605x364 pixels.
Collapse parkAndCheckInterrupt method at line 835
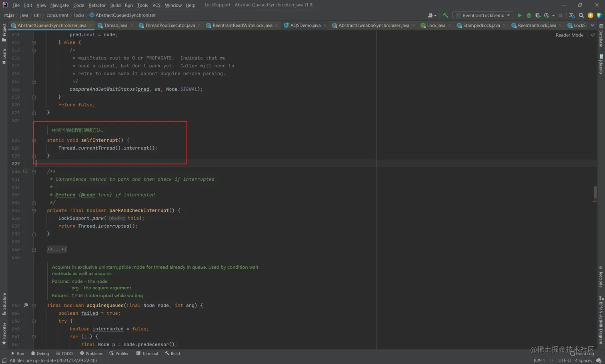34,210
